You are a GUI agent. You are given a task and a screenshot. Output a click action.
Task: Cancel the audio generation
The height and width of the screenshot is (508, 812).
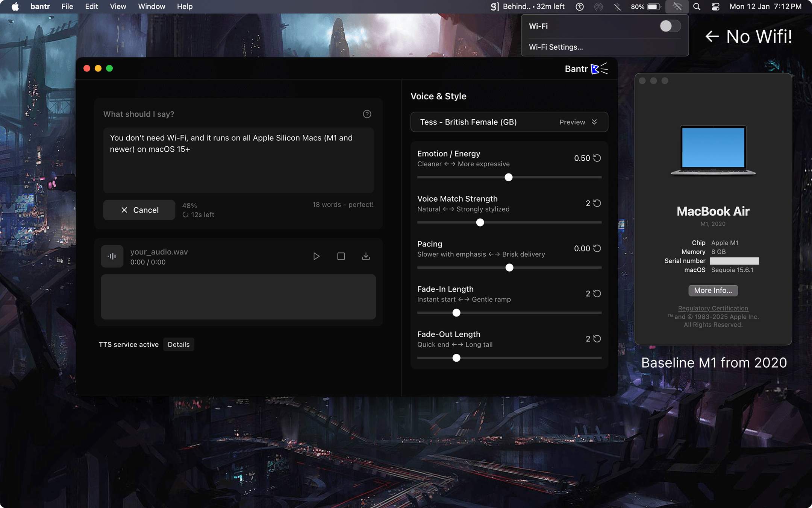click(x=139, y=210)
